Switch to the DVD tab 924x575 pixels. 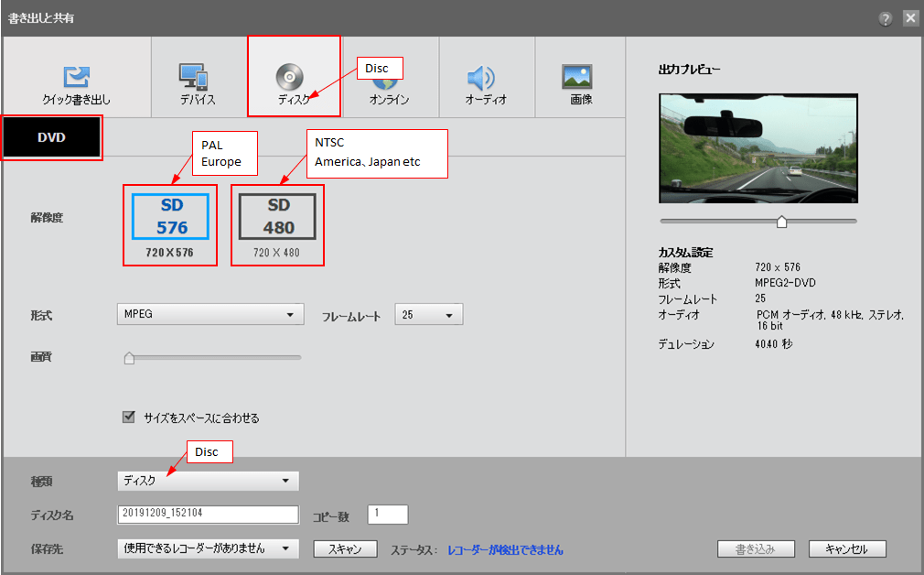pos(51,136)
